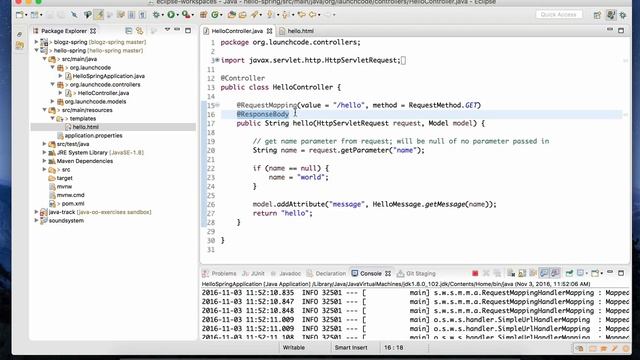Click the Open Perspective icon
Screen dimensions: 640x360
[597, 15]
